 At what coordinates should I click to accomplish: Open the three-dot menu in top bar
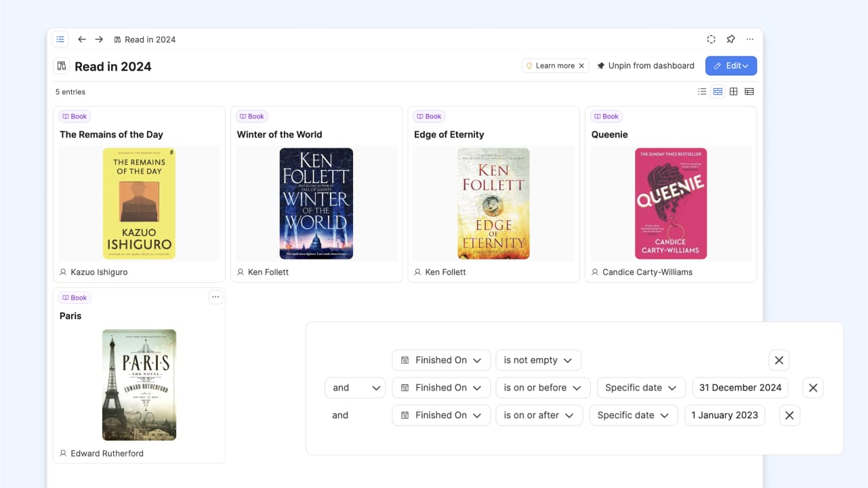pyautogui.click(x=749, y=39)
